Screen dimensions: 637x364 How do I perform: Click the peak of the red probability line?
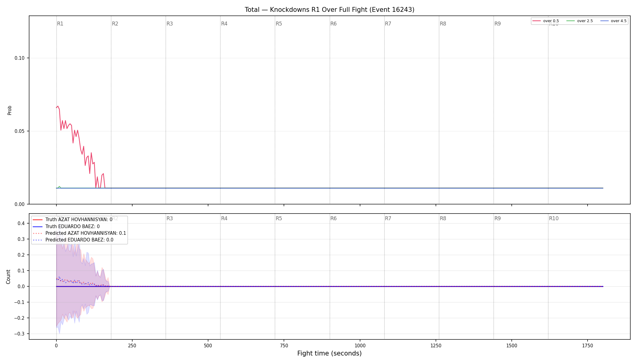coord(58,106)
